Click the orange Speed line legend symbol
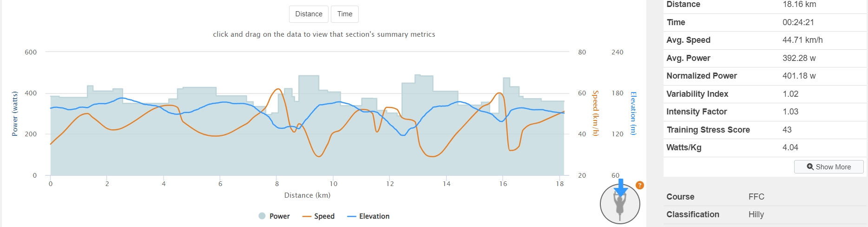This screenshot has width=868, height=227. pyautogui.click(x=307, y=216)
